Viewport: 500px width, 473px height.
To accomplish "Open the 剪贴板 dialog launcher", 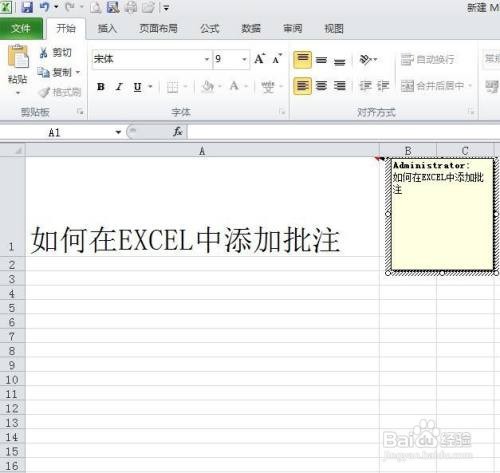I will click(x=80, y=112).
